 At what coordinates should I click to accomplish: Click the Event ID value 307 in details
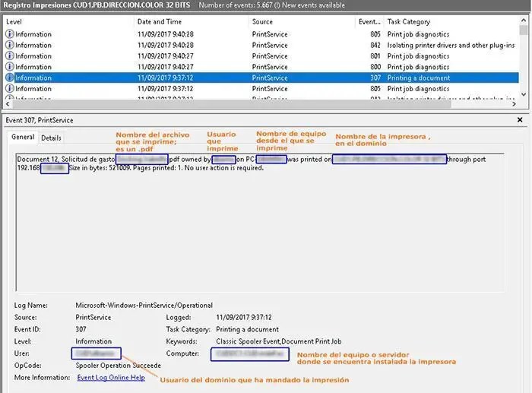click(81, 329)
